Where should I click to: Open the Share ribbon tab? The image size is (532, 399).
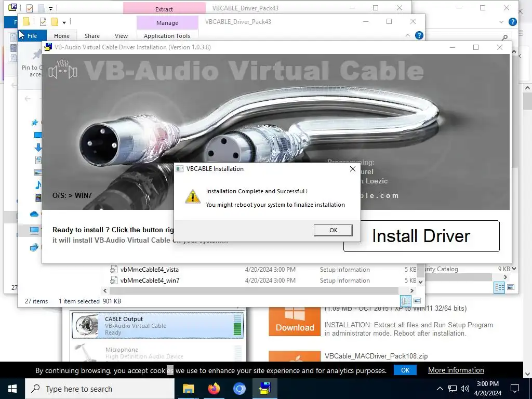tap(92, 36)
